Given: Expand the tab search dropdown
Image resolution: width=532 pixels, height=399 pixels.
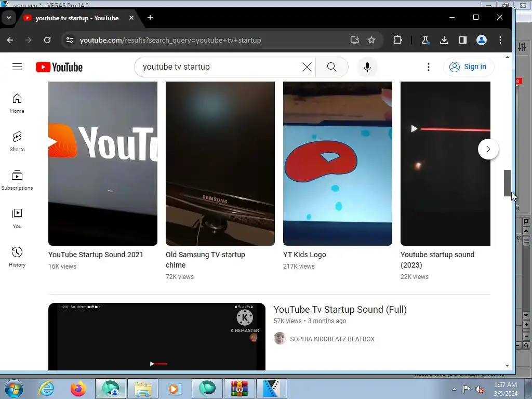Looking at the screenshot, I should (x=9, y=18).
